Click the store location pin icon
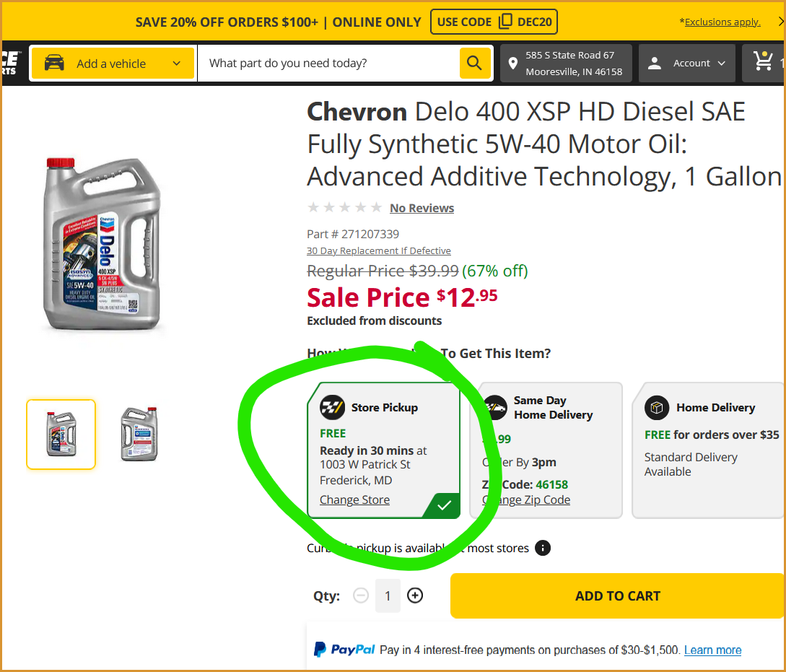 (x=513, y=64)
